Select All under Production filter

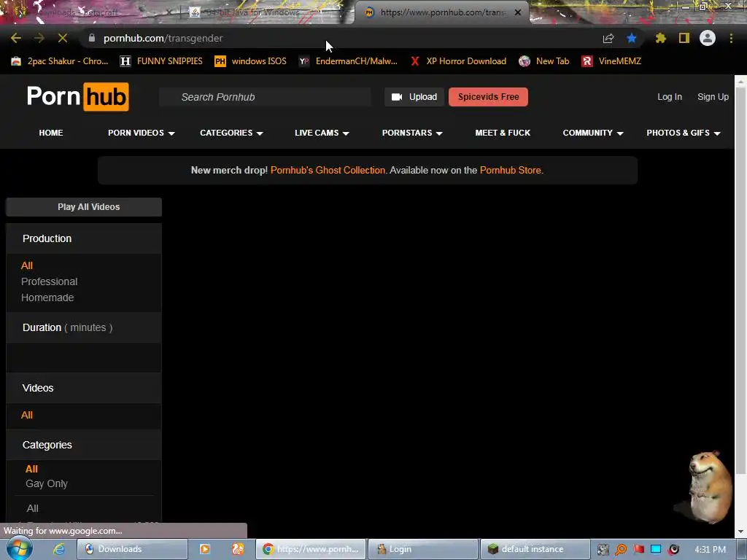tap(27, 265)
